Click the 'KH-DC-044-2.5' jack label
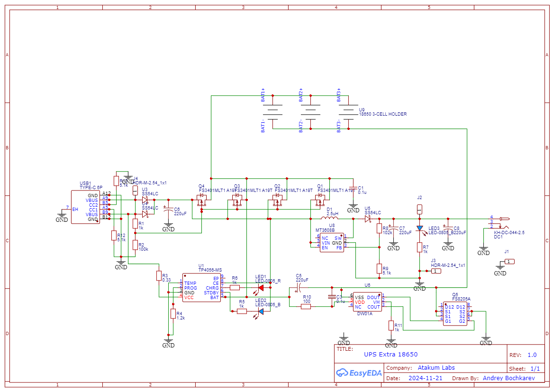 pyautogui.click(x=509, y=233)
